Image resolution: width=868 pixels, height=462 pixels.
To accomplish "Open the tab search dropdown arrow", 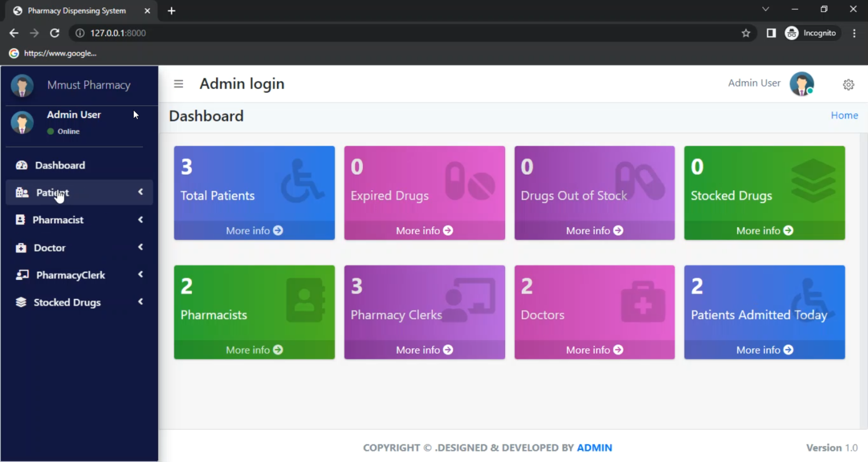I will 766,9.
